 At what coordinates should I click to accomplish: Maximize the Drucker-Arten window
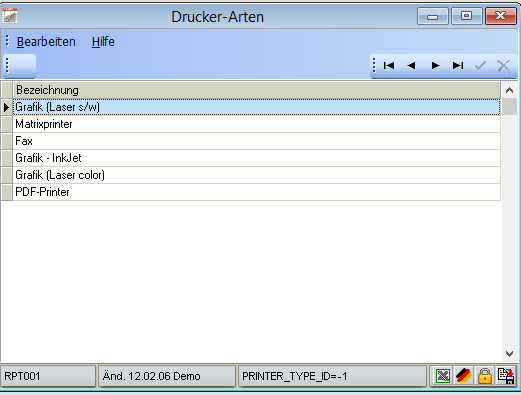467,16
